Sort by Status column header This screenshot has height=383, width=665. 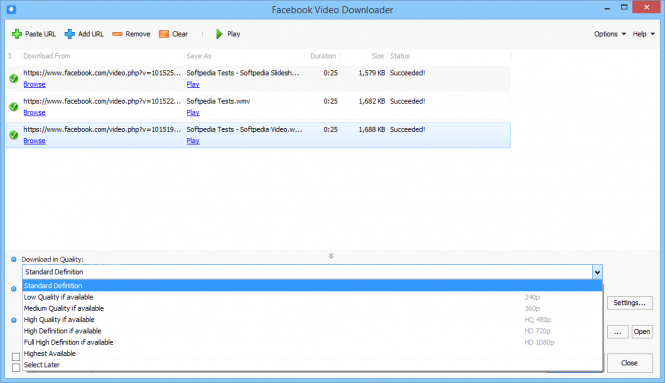[x=400, y=56]
